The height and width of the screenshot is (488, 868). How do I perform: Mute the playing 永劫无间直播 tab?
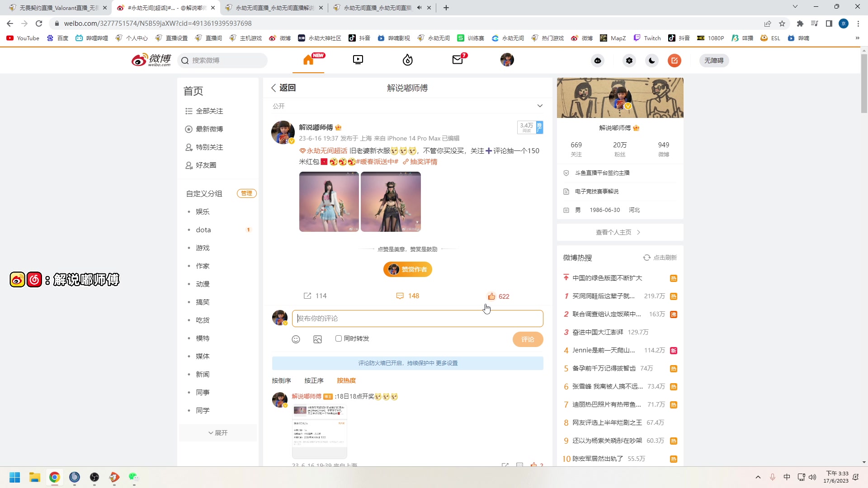419,7
